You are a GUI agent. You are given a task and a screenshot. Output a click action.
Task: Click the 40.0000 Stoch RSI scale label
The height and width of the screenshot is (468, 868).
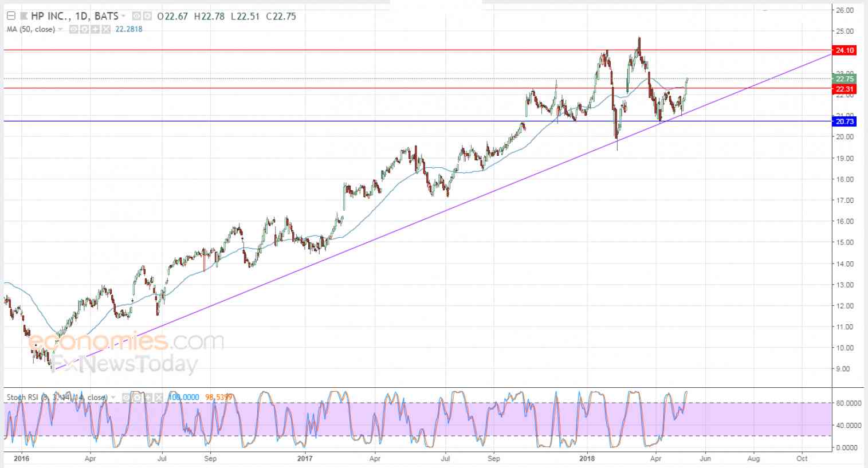[x=849, y=425]
